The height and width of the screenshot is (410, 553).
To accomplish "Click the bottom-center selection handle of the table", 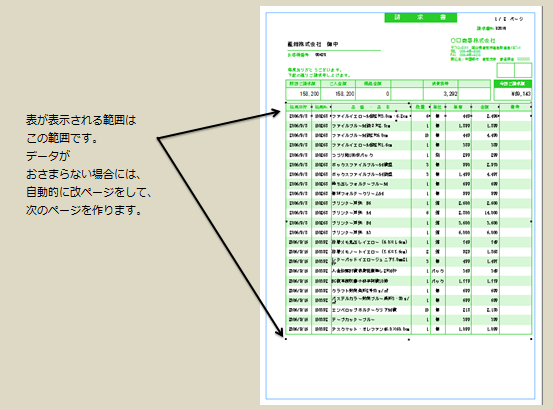I will point(409,339).
